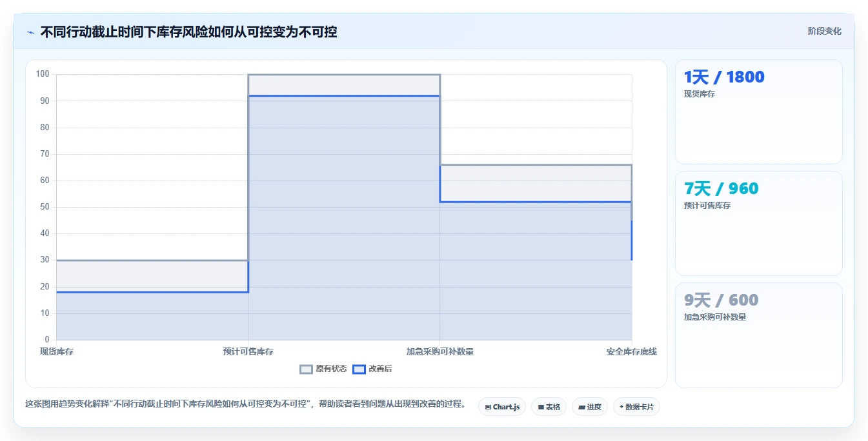The height and width of the screenshot is (441, 868).
Task: Select the 表格 tag chip
Action: tap(549, 407)
